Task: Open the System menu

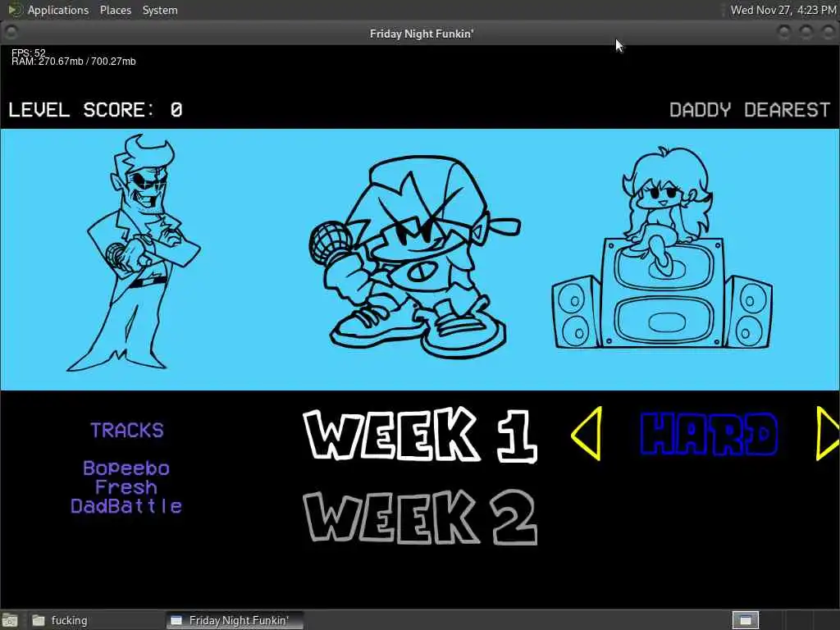Action: tap(160, 10)
